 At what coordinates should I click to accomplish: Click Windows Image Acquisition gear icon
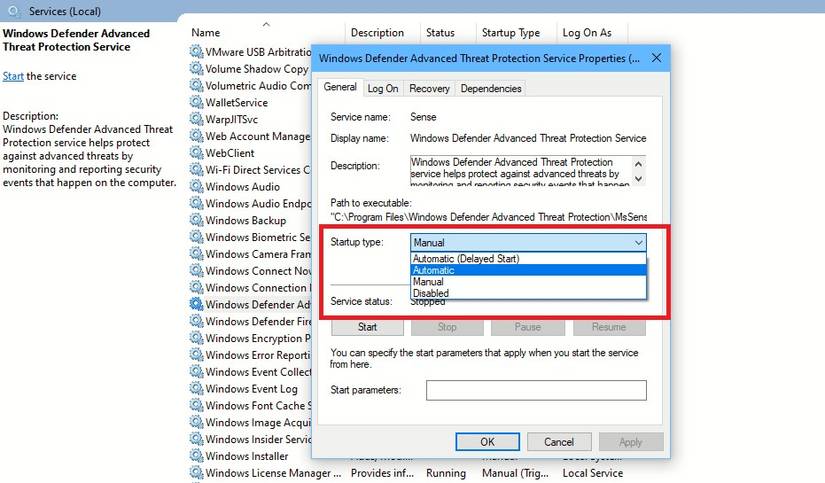pos(196,422)
